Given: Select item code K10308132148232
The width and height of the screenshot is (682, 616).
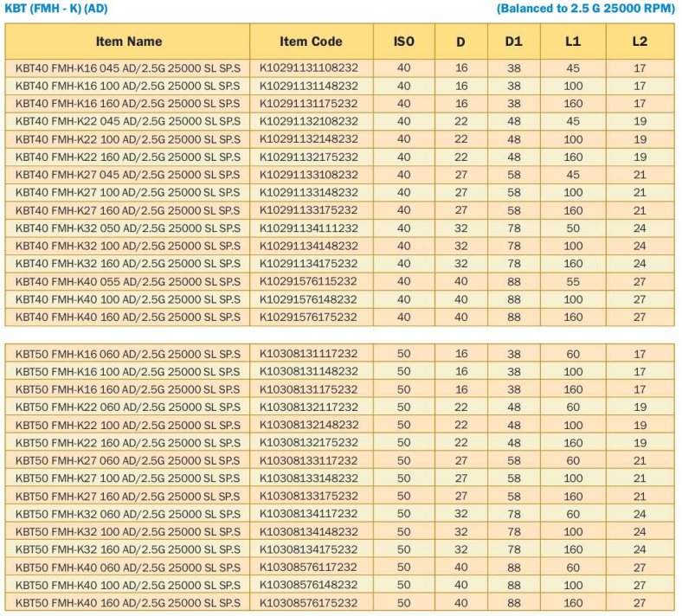Looking at the screenshot, I should click(x=309, y=425).
